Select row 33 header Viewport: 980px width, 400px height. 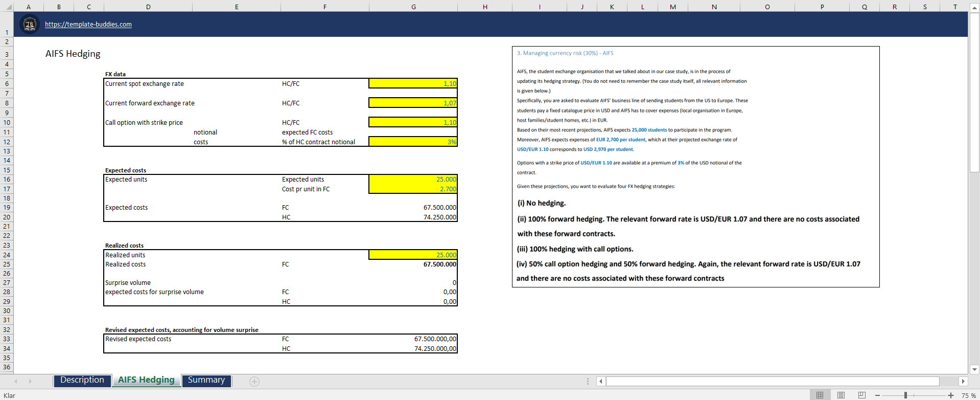(7, 339)
